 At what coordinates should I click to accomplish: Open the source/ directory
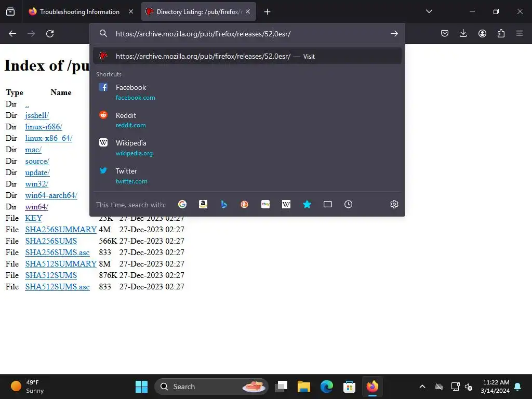[37, 161]
